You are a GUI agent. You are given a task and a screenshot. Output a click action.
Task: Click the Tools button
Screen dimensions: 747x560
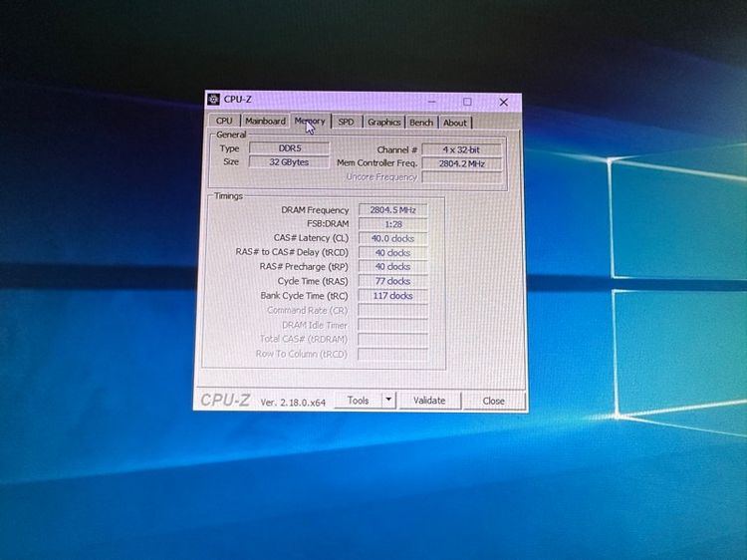[358, 401]
